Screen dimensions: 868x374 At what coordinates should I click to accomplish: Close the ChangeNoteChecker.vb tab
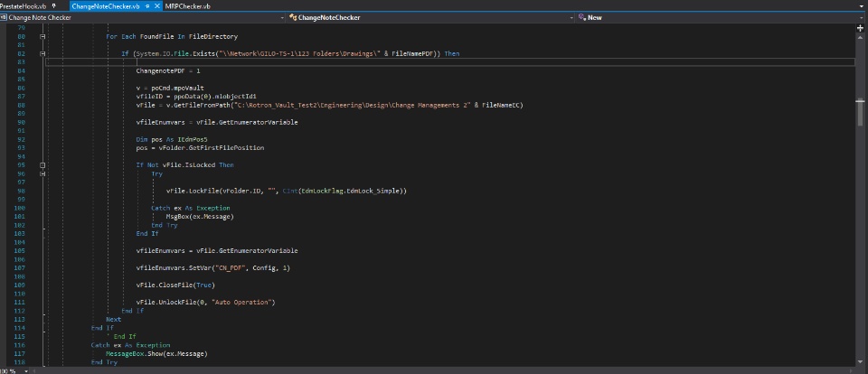point(157,5)
